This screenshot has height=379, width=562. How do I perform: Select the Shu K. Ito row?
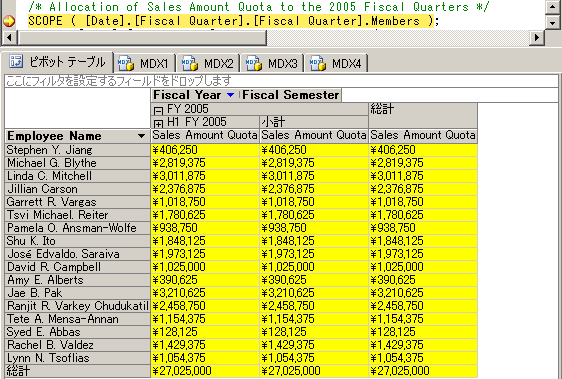(77, 241)
